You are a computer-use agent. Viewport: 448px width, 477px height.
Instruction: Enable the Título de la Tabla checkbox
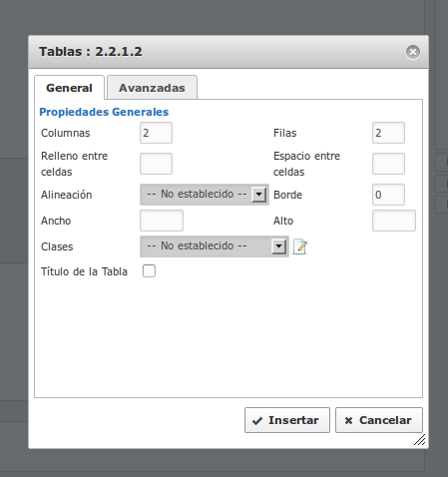pyautogui.click(x=149, y=271)
